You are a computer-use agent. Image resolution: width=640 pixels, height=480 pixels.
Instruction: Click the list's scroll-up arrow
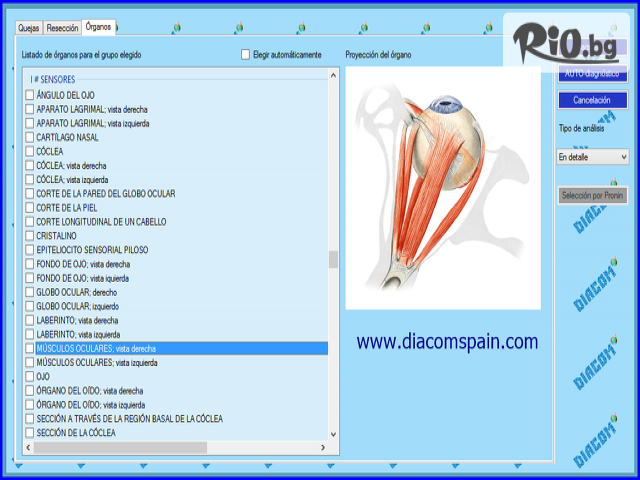tap(333, 75)
